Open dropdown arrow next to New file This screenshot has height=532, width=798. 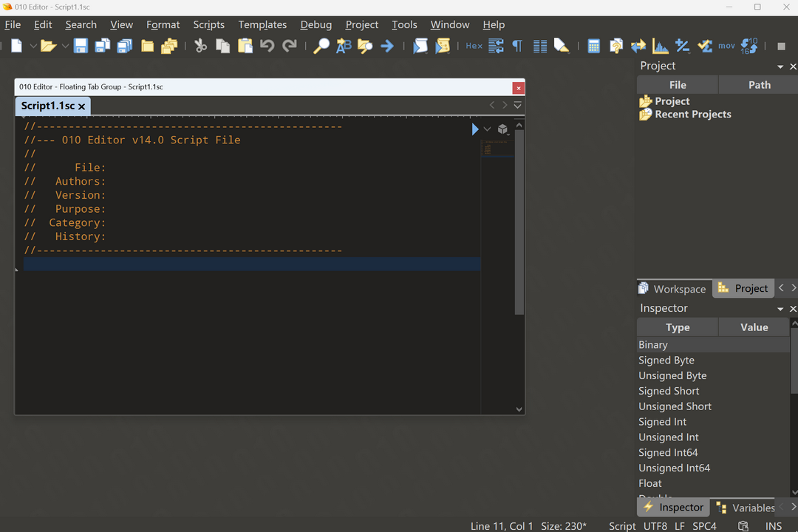(x=33, y=46)
